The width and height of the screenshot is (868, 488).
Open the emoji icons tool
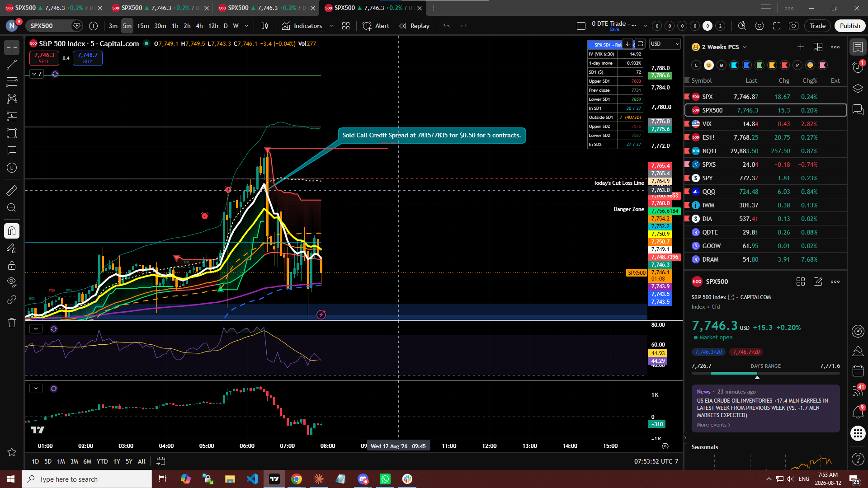pos(12,168)
